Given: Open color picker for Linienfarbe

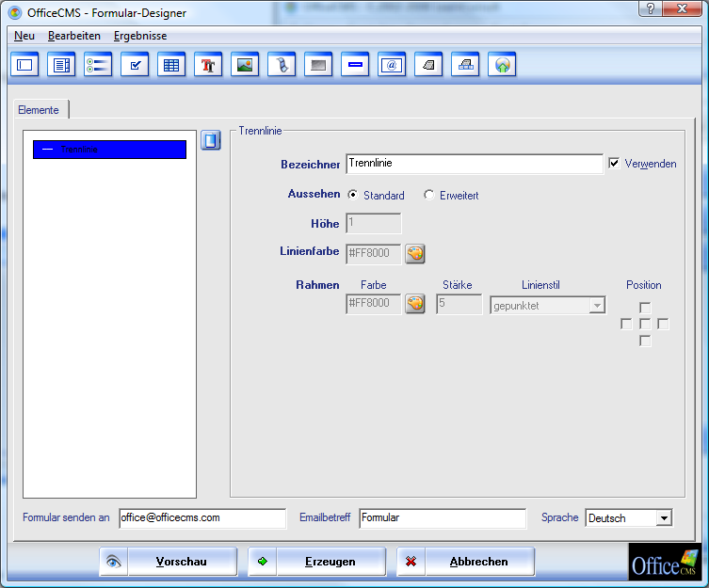Looking at the screenshot, I should click(414, 254).
